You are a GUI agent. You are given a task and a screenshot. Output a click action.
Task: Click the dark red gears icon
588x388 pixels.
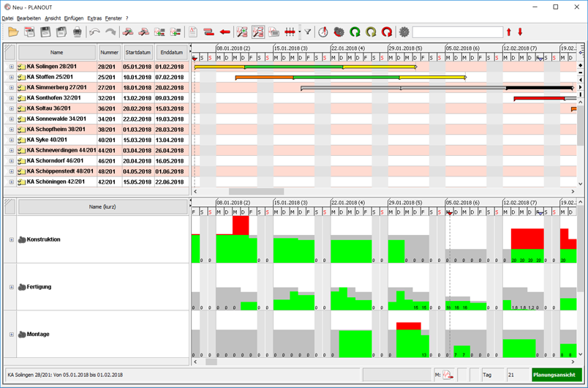tap(339, 32)
